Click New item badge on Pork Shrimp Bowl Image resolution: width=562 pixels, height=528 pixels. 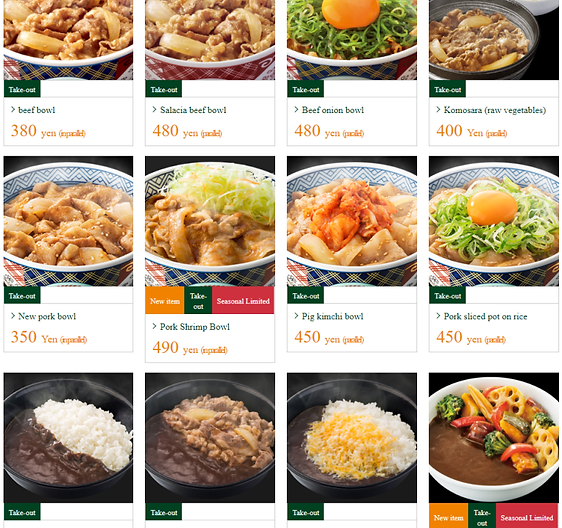pos(165,300)
